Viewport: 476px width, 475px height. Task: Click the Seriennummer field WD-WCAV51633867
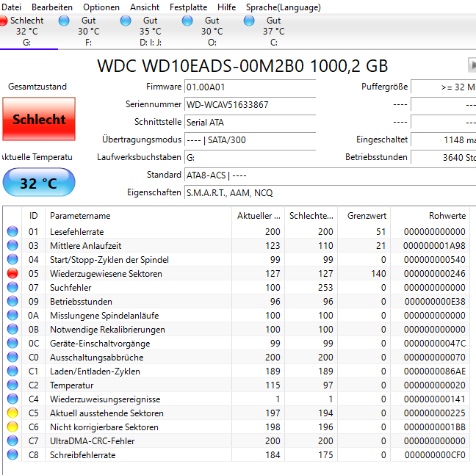(x=250, y=105)
